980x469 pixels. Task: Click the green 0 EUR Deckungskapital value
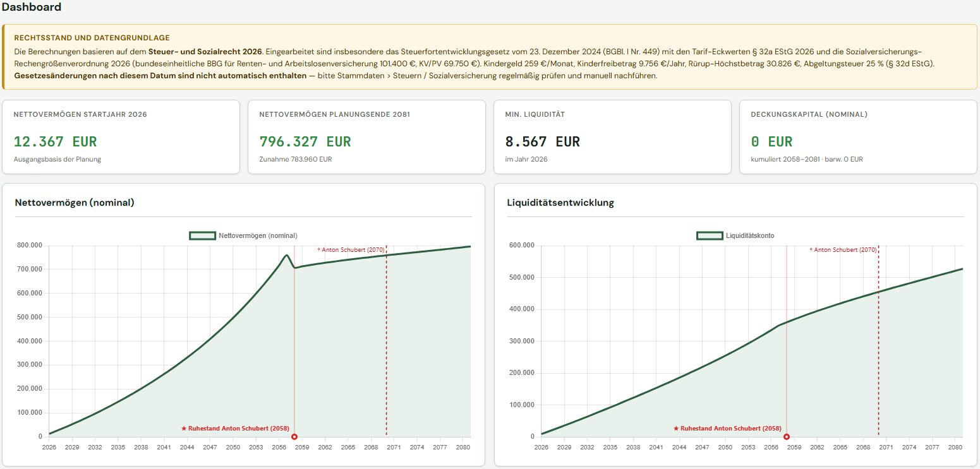pyautogui.click(x=771, y=141)
